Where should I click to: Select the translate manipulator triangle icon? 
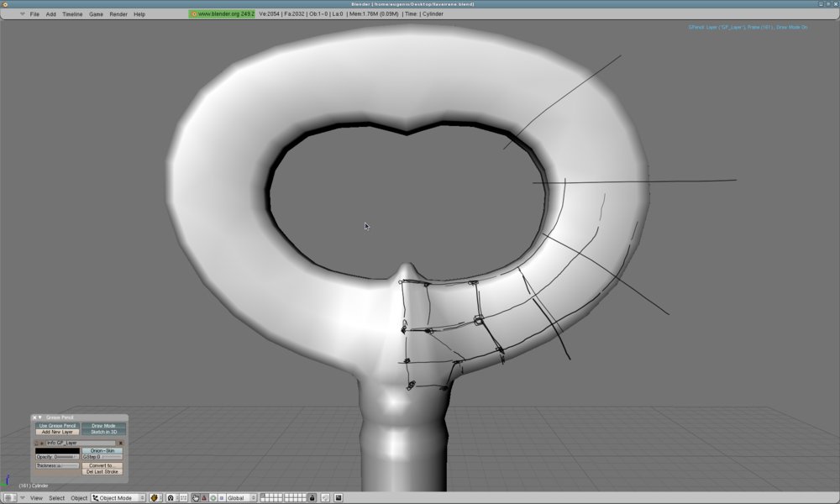204,497
